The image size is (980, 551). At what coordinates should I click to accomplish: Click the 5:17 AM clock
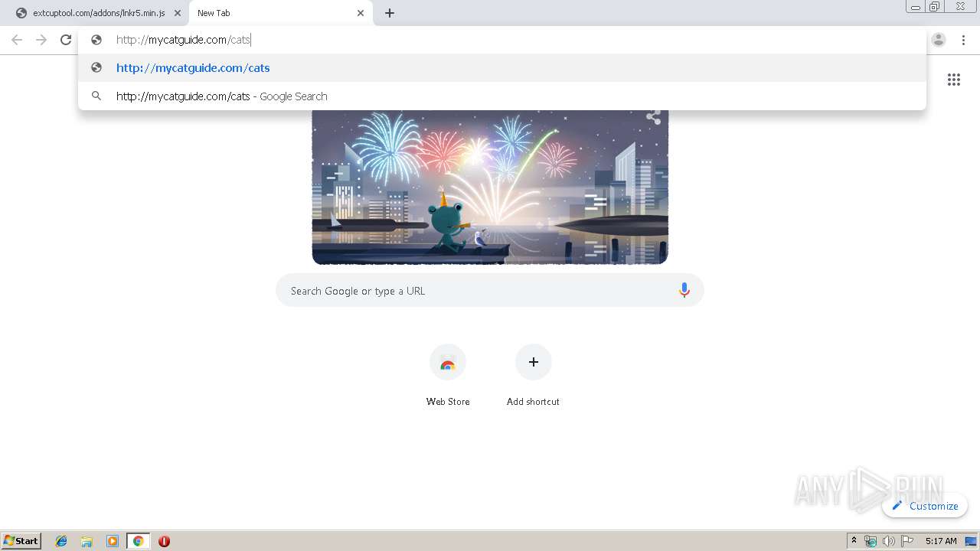click(941, 541)
